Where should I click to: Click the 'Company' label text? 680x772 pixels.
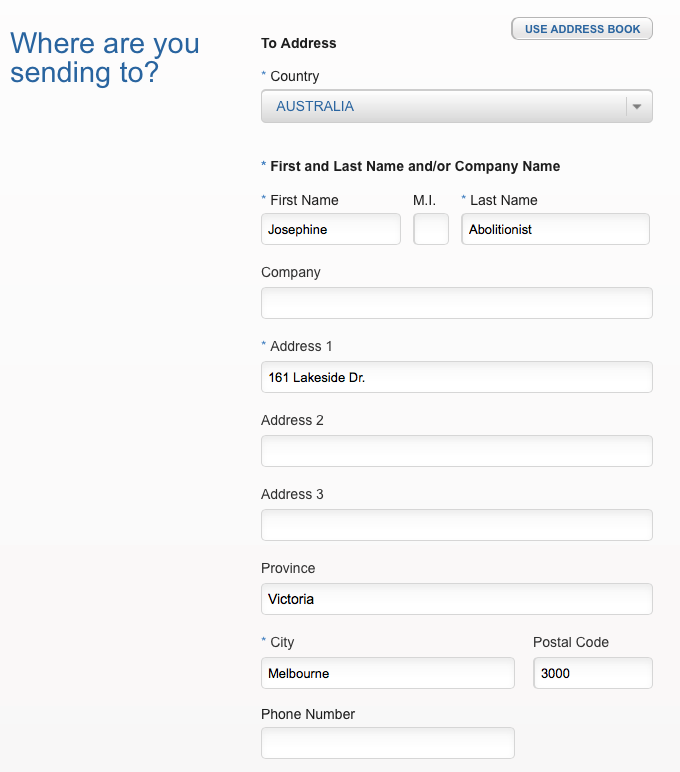pos(291,272)
